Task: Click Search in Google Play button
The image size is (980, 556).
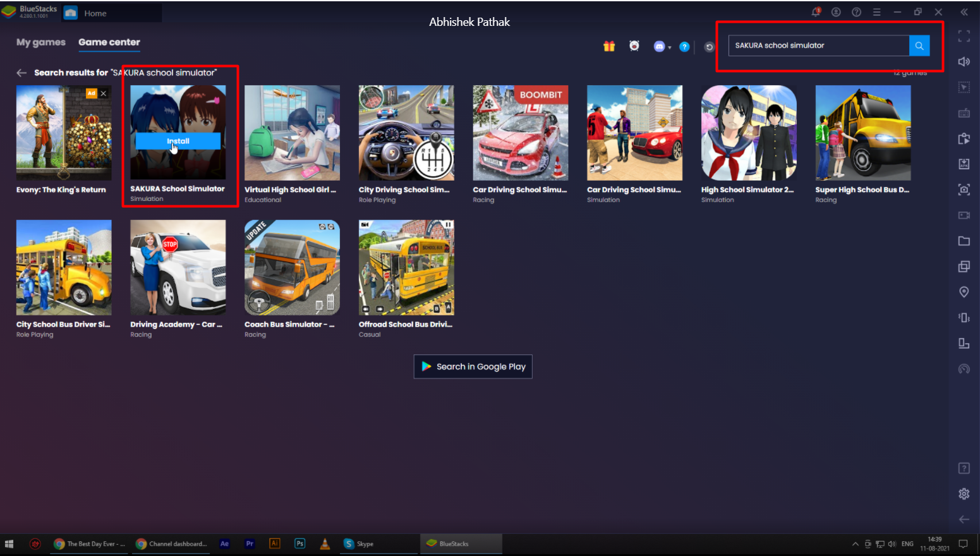Action: pyautogui.click(x=473, y=366)
